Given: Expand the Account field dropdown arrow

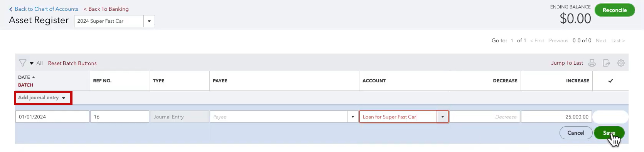Looking at the screenshot, I should pyautogui.click(x=442, y=117).
